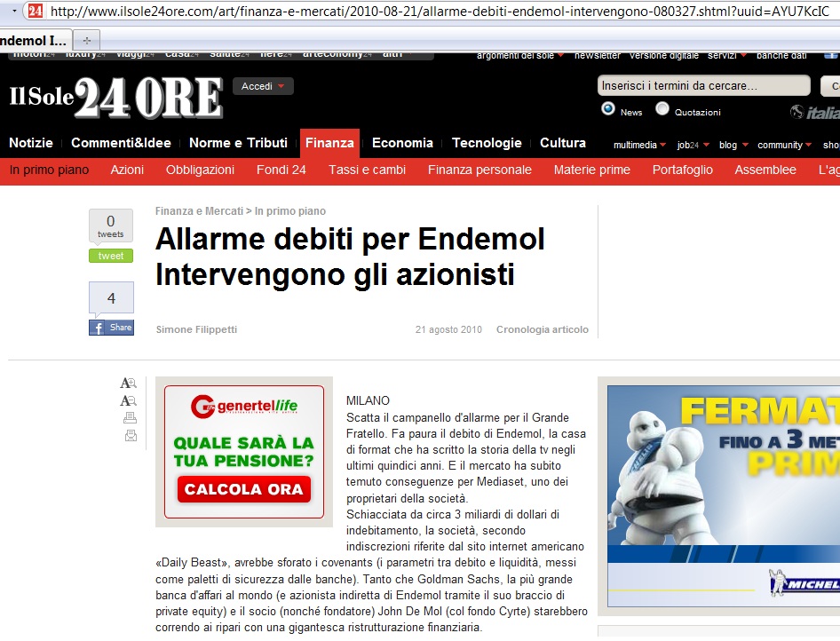Click the newsletter link in top bar
Image resolution: width=840 pixels, height=641 pixels.
point(598,55)
